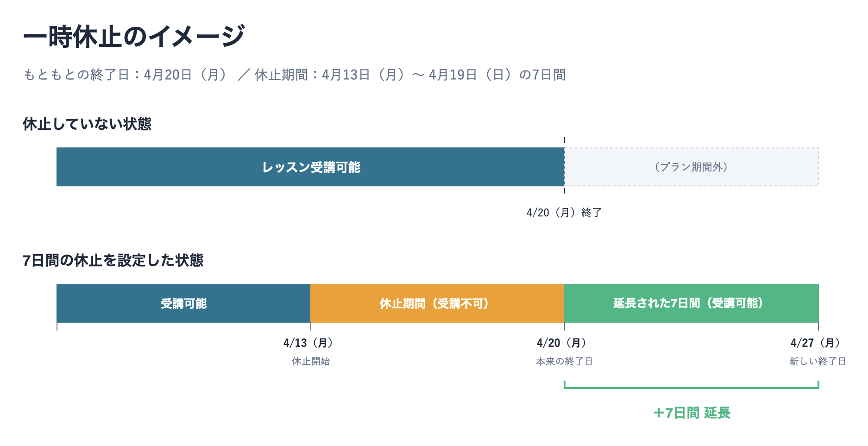Click the 一時休止のイメージ title heading
868x446 pixels.
134,37
